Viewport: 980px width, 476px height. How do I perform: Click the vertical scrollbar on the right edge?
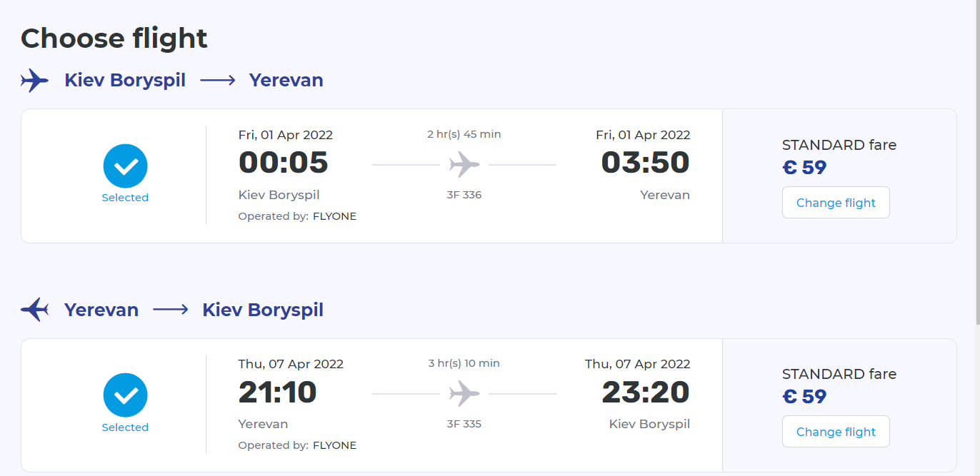pyautogui.click(x=976, y=143)
